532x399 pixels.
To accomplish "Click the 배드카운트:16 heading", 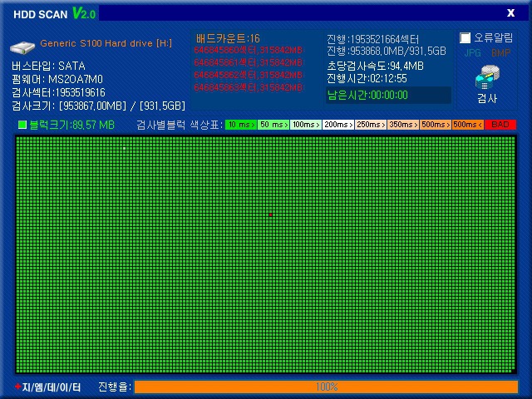I will tap(228, 38).
